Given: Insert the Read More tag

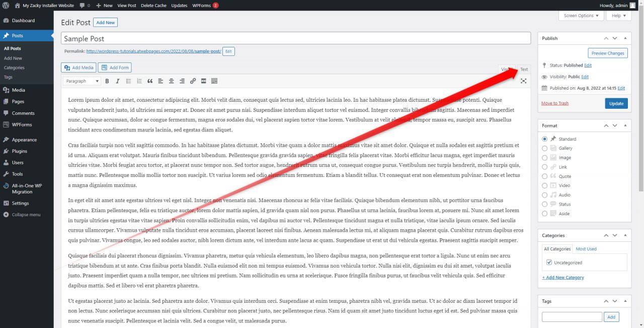Looking at the screenshot, I should point(203,81).
